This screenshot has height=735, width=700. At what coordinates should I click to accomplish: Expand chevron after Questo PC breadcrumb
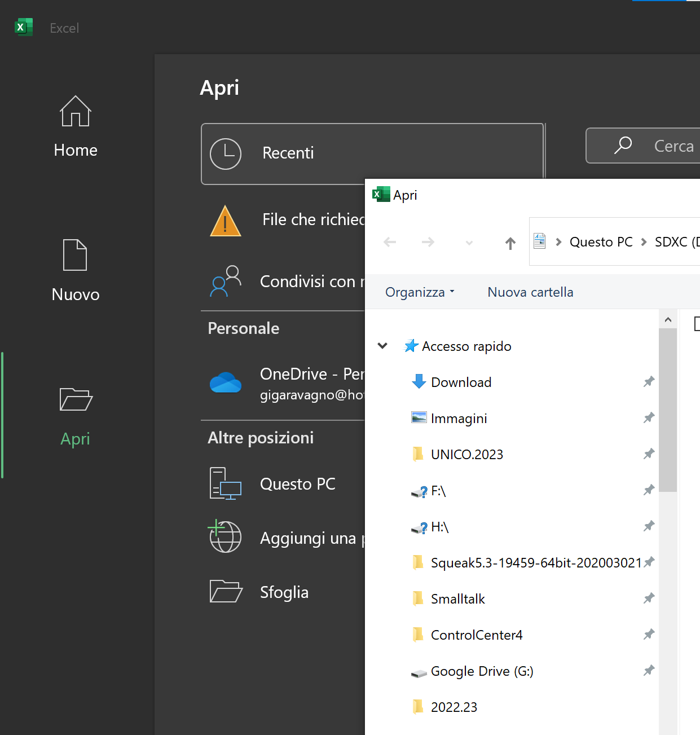point(644,242)
